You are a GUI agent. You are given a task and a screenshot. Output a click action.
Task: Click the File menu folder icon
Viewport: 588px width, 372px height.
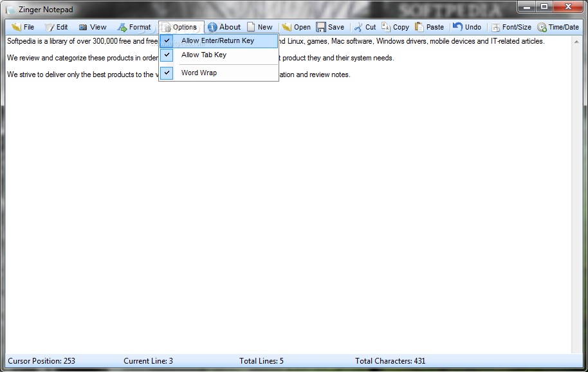pyautogui.click(x=16, y=27)
